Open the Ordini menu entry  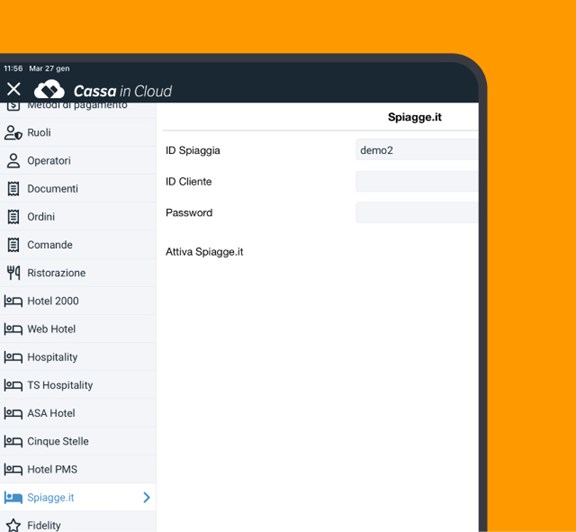click(x=78, y=217)
